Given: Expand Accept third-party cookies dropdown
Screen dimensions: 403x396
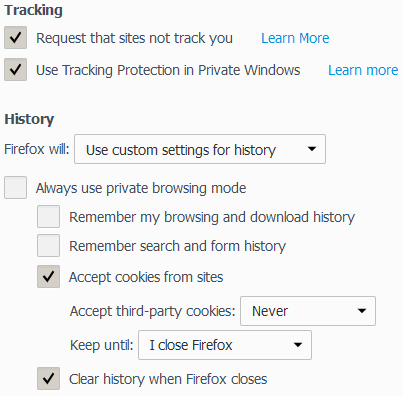Looking at the screenshot, I should tap(308, 311).
